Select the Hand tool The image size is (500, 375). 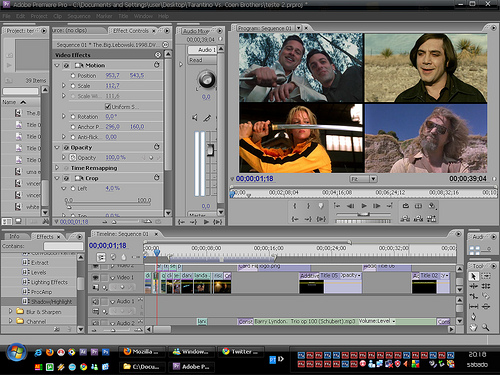coord(473,327)
